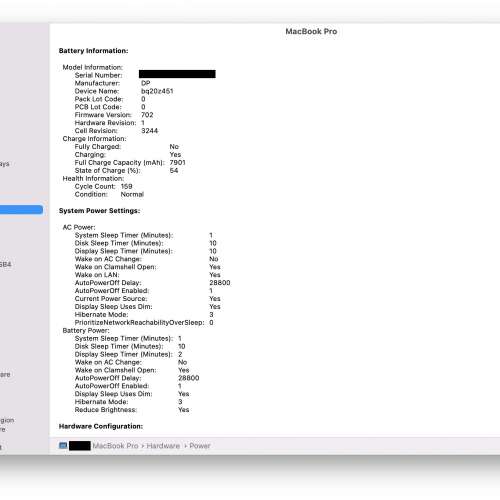This screenshot has width=500, height=500.
Task: Click the Cycle Count value 159
Action: (126, 186)
